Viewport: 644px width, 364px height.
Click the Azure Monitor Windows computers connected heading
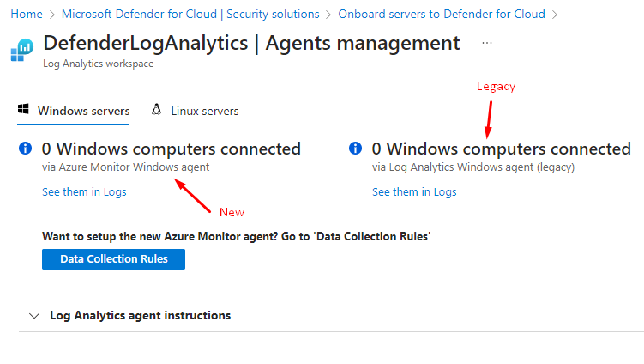(x=172, y=149)
